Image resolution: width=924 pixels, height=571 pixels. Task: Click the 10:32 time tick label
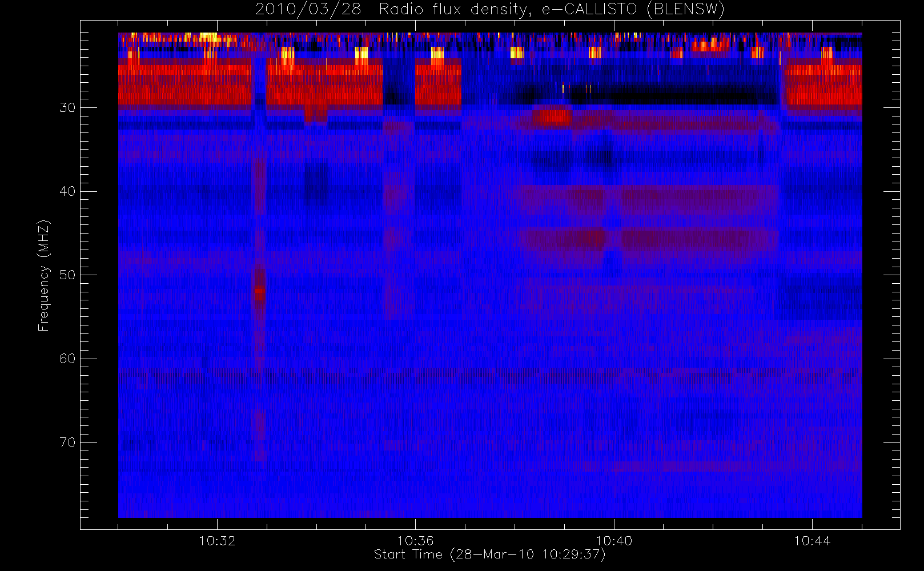click(x=217, y=541)
